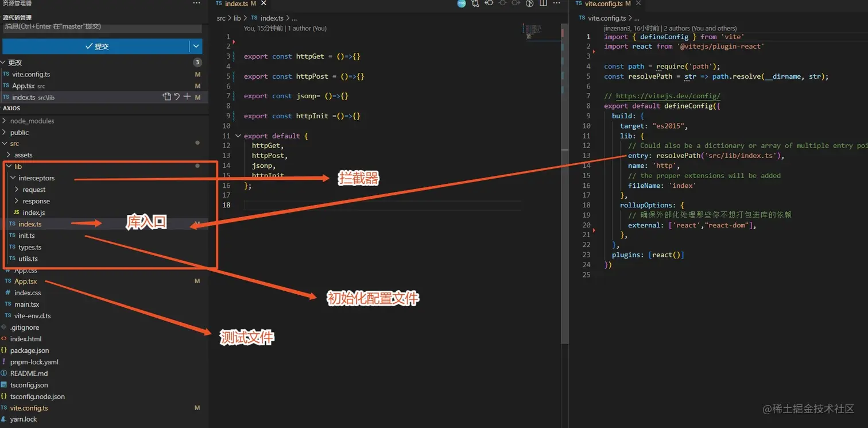The width and height of the screenshot is (868, 428).
Task: Collapse the 源代码管理 section header
Action: pos(17,17)
